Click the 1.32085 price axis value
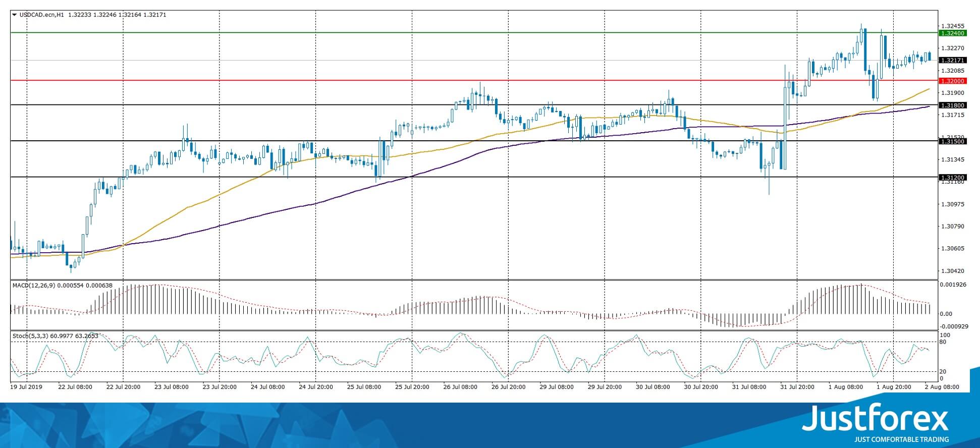 tap(952, 71)
